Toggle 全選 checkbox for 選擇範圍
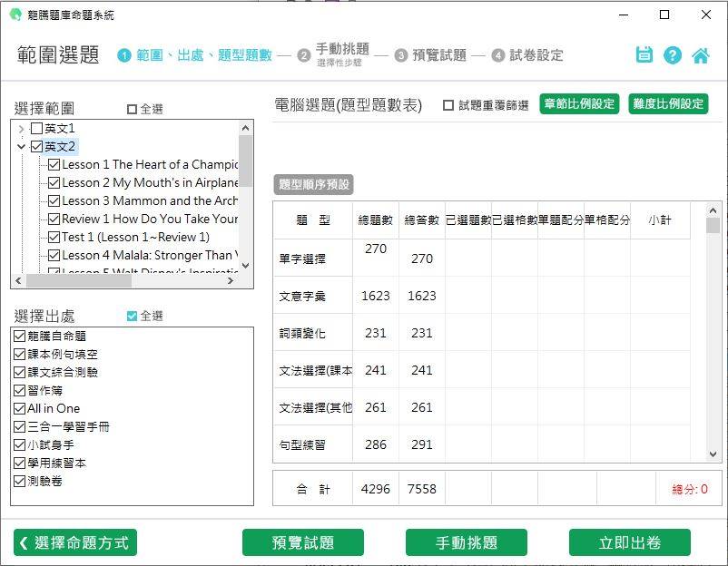Image resolution: width=728 pixels, height=566 pixels. [x=132, y=109]
